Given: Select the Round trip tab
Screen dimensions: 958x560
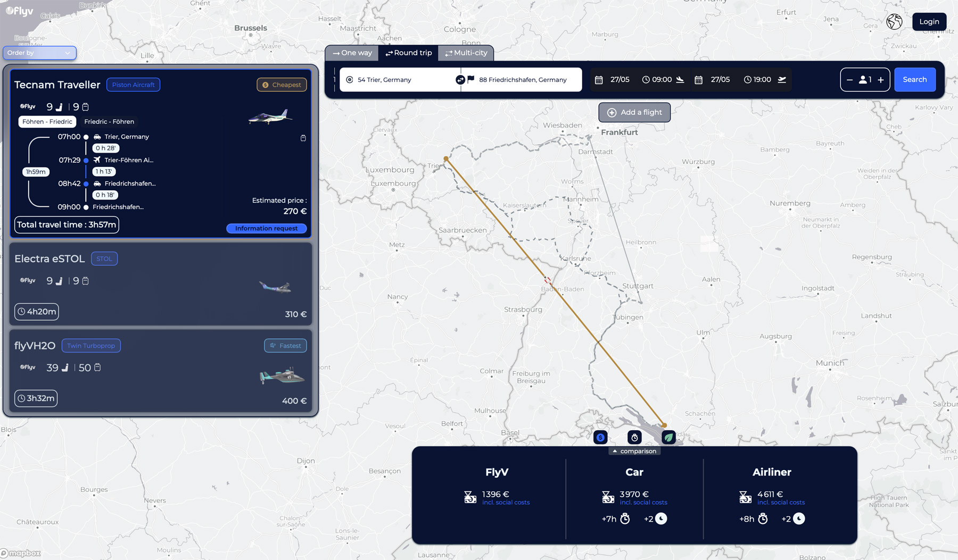Looking at the screenshot, I should tap(408, 53).
